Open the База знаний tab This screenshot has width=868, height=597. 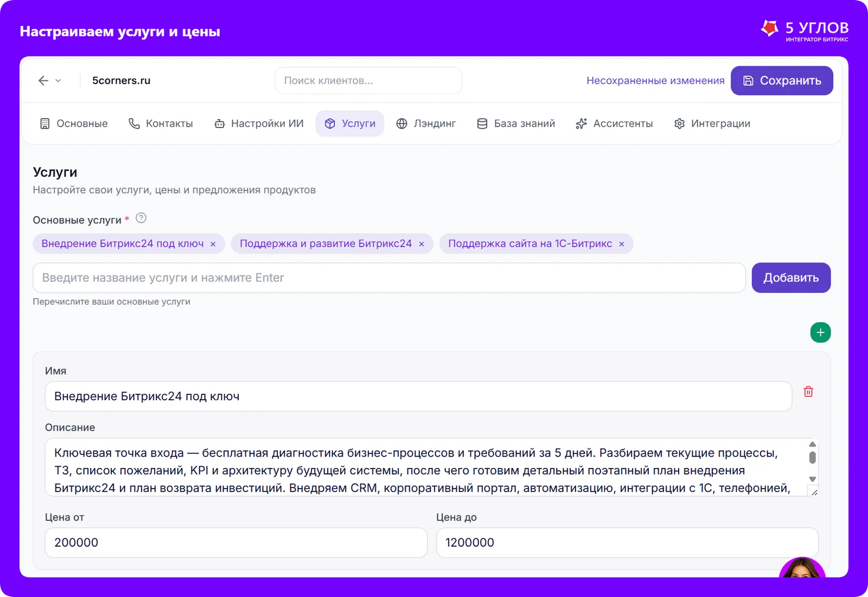click(516, 124)
